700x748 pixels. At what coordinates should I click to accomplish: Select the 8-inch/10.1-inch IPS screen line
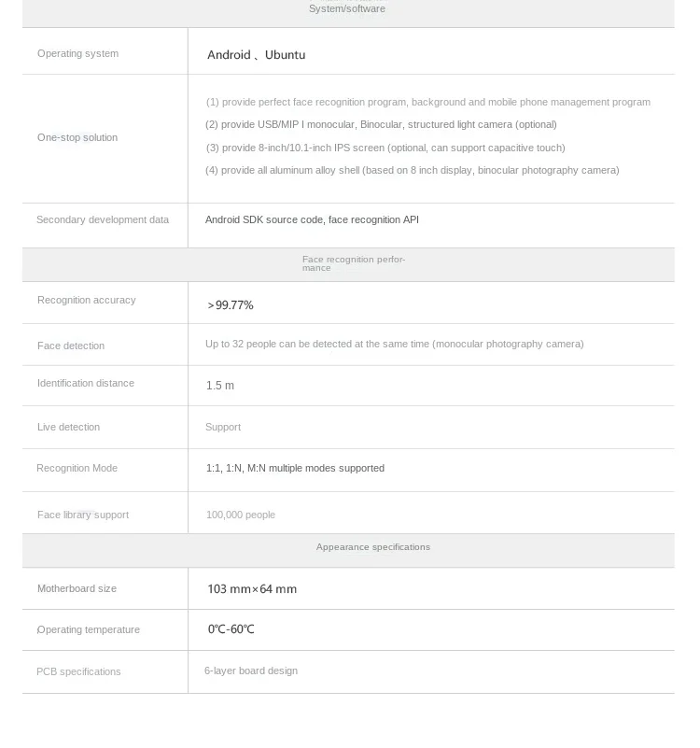point(385,148)
